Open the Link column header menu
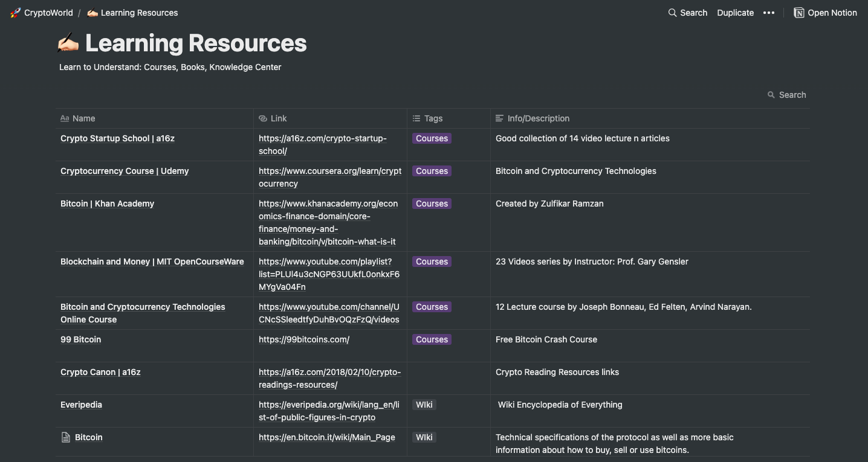Image resolution: width=868 pixels, height=462 pixels. click(x=278, y=118)
